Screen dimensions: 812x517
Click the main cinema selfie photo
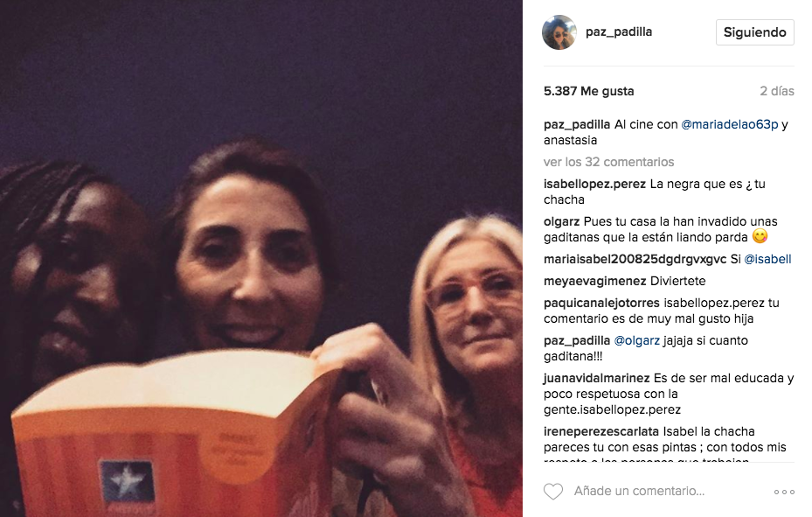[261, 259]
